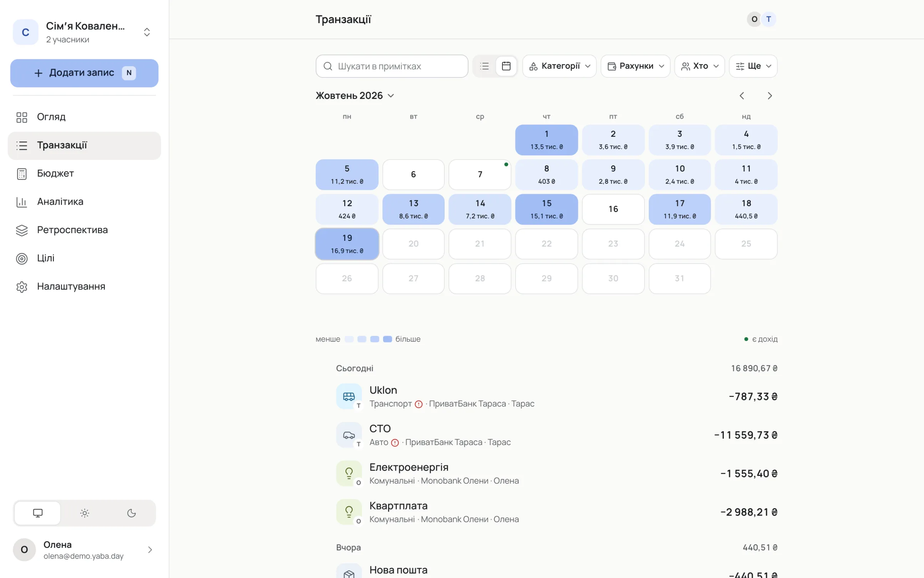Viewport: 924px width, 578px height.
Task: Click Додати запис button
Action: [84, 73]
